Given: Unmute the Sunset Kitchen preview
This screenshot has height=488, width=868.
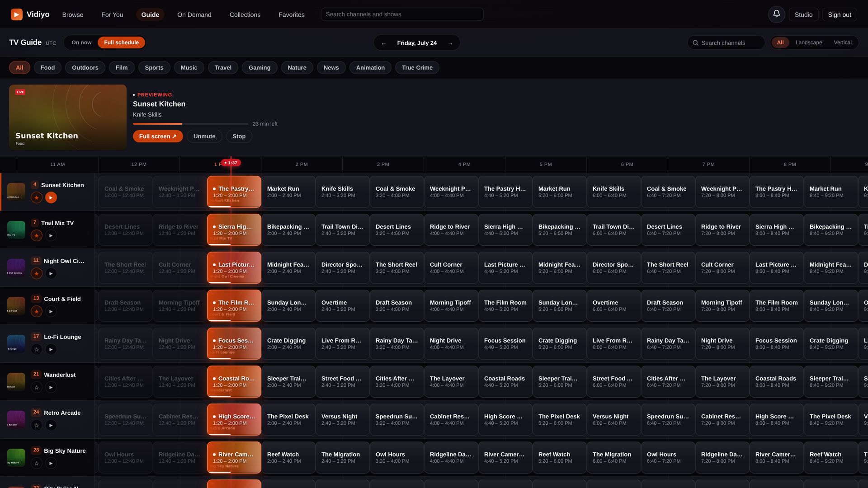Looking at the screenshot, I should (x=204, y=136).
